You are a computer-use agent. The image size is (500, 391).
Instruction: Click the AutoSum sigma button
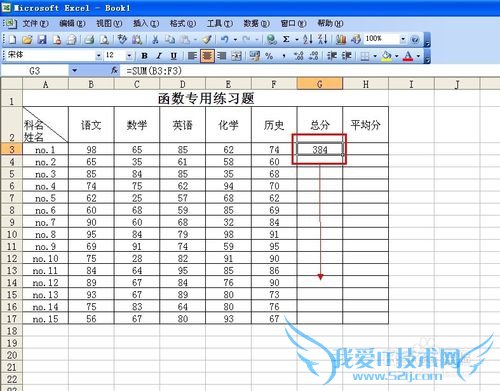click(x=286, y=39)
